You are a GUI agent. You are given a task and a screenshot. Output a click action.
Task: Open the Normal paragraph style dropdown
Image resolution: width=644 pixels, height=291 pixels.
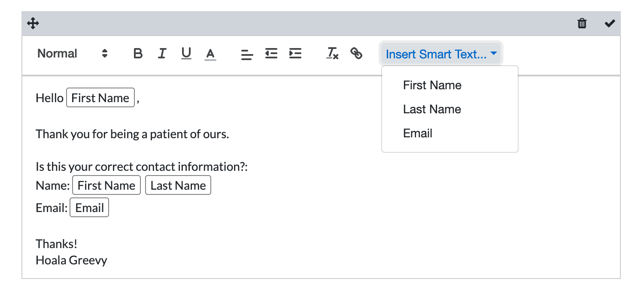click(x=72, y=54)
